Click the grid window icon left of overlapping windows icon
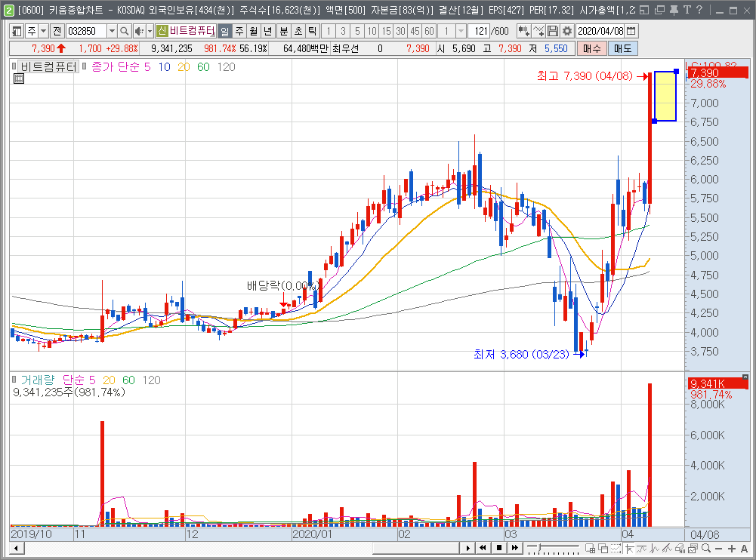The image size is (756, 560). pyautogui.click(x=590, y=549)
